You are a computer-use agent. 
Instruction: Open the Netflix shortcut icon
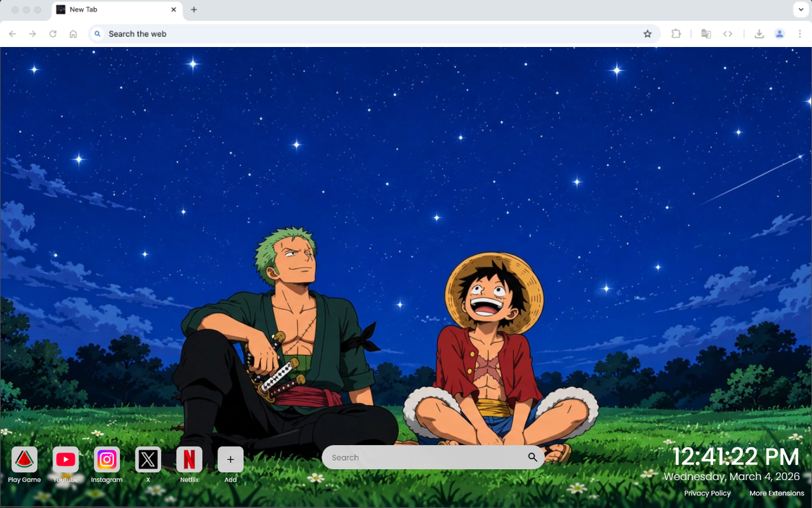click(x=189, y=459)
